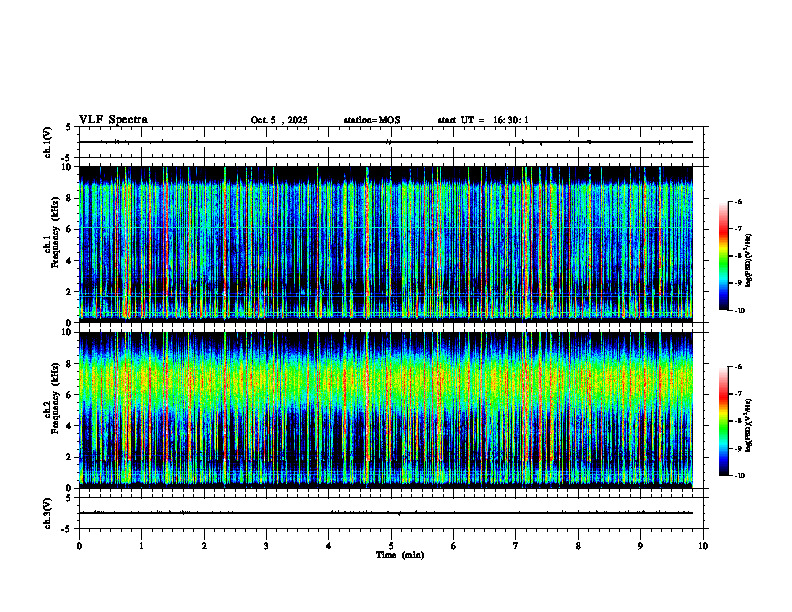Click the ch.2 "Frequency (kHz)" axis label
The height and width of the screenshot is (612, 792).
pyautogui.click(x=55, y=398)
